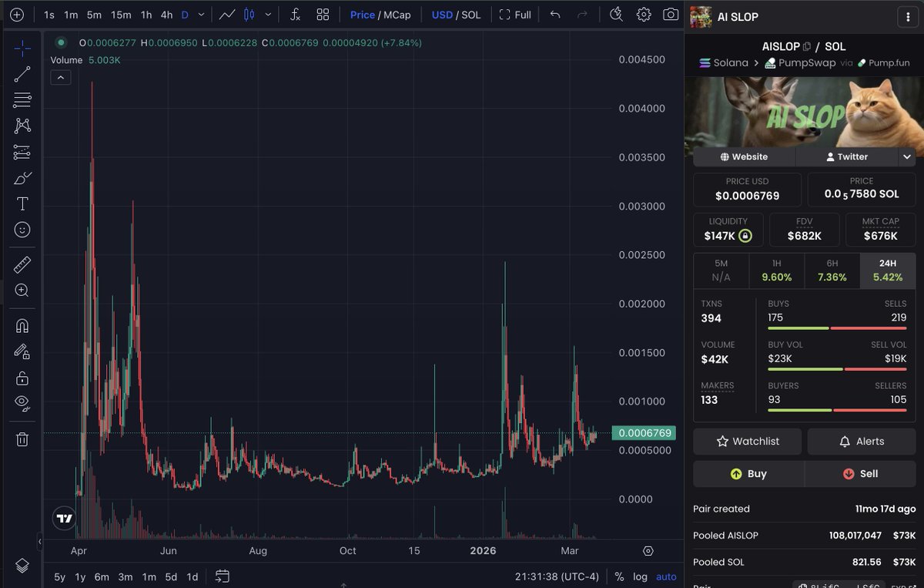The image size is (924, 588).
Task: Toggle between USD and SOL
Action: 456,15
